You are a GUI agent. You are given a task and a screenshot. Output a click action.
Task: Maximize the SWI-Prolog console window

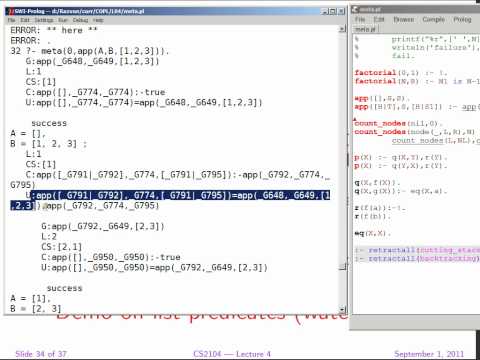point(333,11)
